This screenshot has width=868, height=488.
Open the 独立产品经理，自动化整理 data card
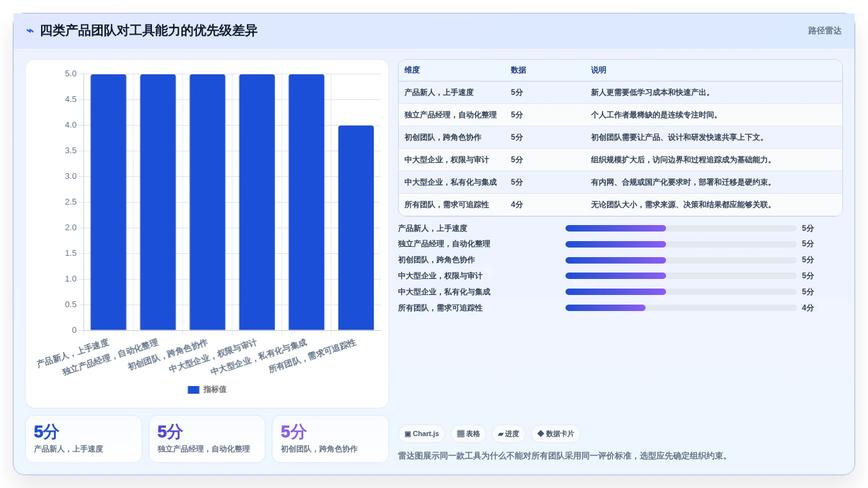click(207, 439)
